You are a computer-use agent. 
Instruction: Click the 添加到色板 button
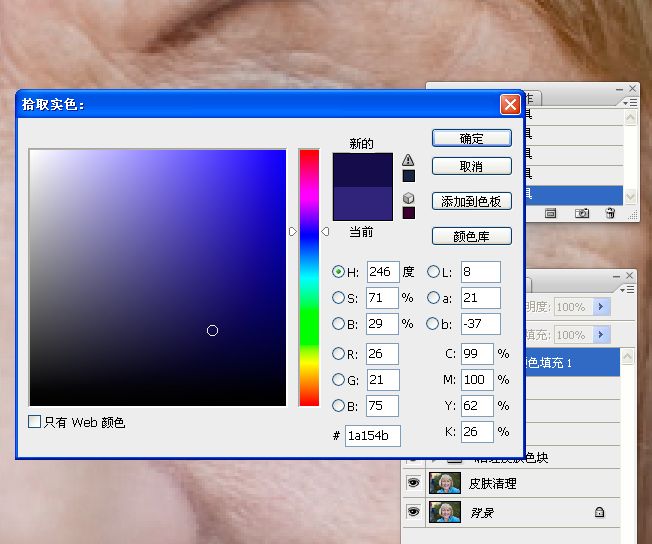coord(472,201)
